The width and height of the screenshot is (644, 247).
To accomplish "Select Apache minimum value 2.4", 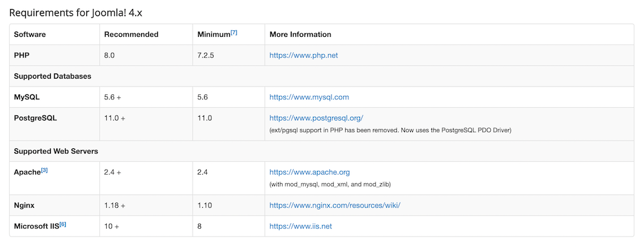I will point(202,172).
